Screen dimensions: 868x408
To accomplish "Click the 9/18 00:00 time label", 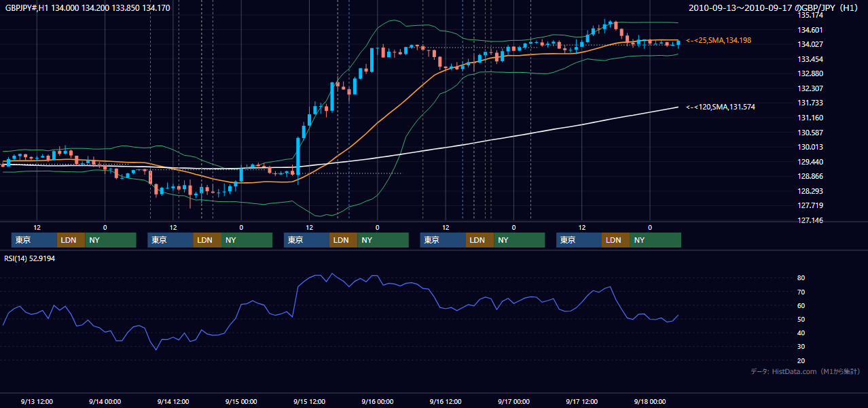I will tap(649, 401).
